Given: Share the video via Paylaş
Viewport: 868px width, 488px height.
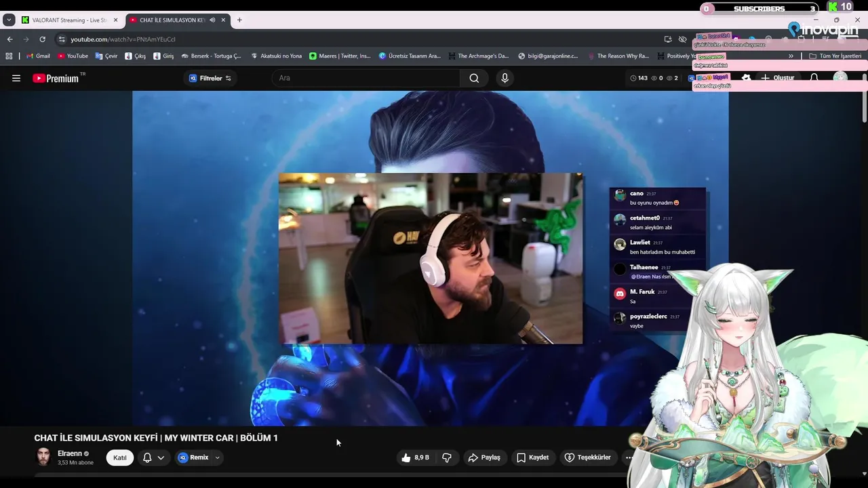Looking at the screenshot, I should tap(484, 457).
